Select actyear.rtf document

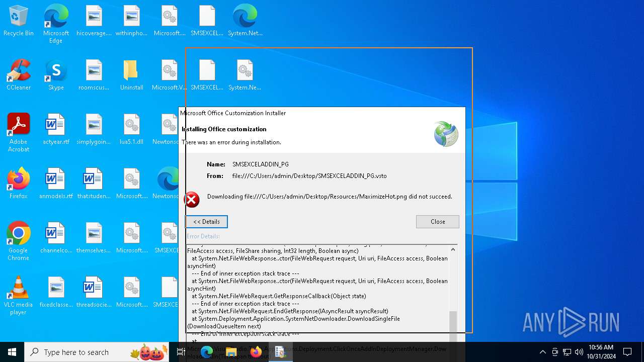pos(56,130)
